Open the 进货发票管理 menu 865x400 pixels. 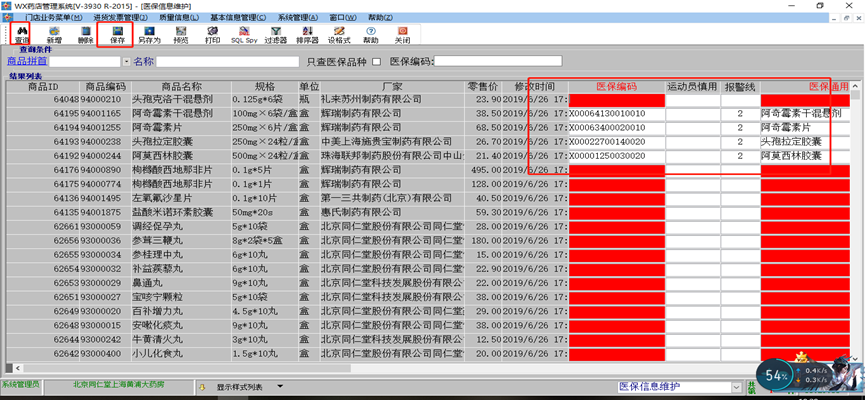(x=120, y=18)
